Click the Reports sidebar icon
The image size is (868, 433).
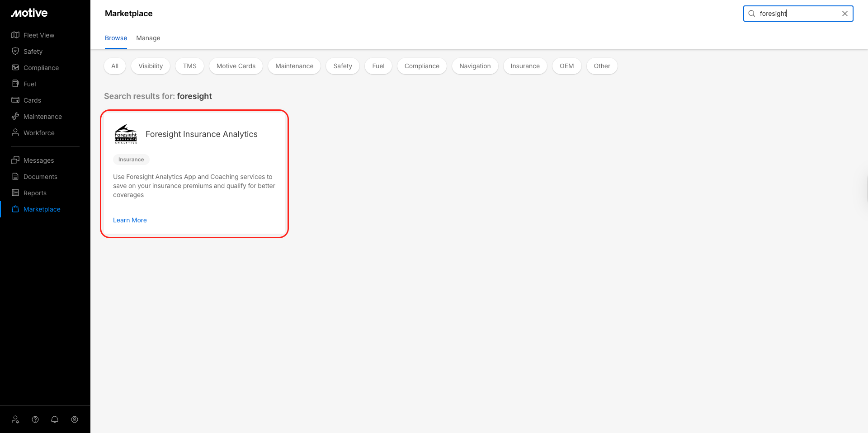15,193
